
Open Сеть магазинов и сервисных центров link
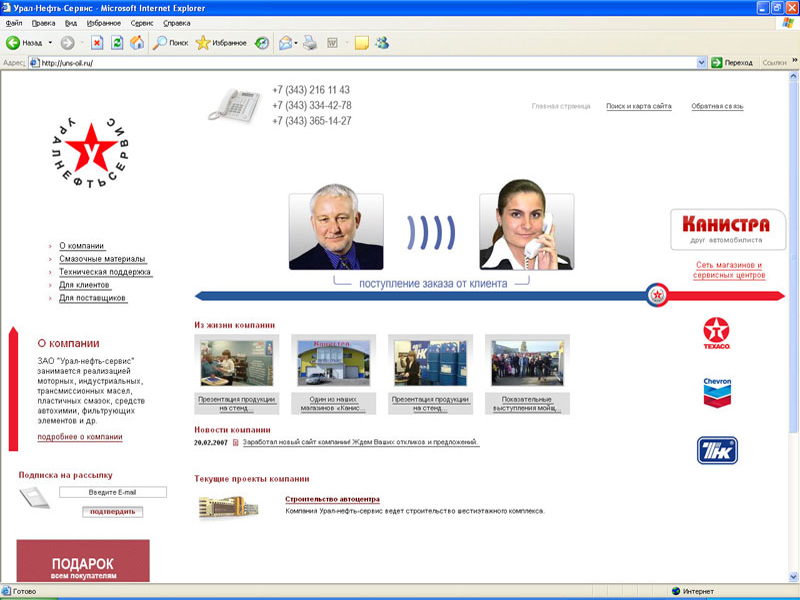tap(729, 270)
